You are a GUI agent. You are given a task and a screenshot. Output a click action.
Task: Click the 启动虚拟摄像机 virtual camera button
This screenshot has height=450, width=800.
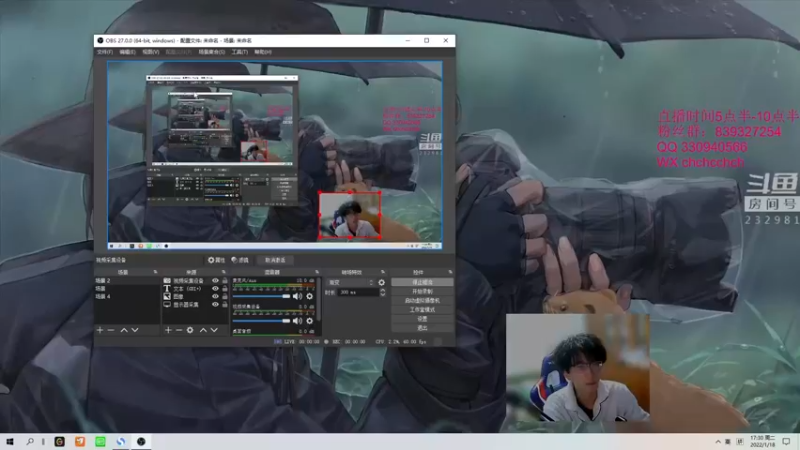422,301
